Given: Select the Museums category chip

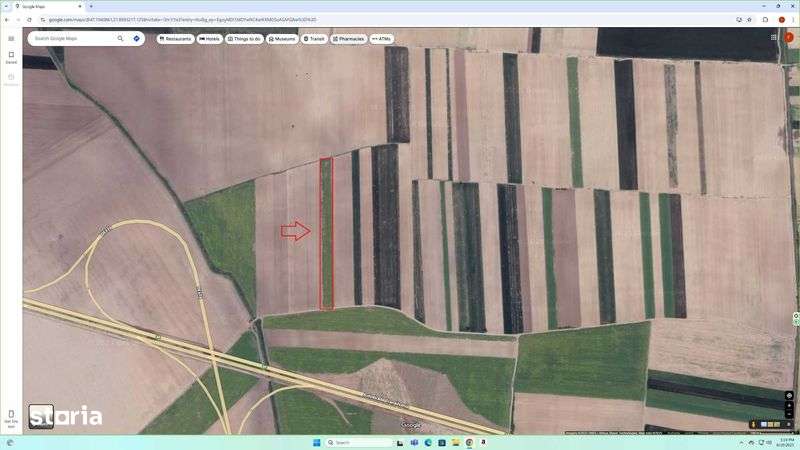Looking at the screenshot, I should [282, 39].
